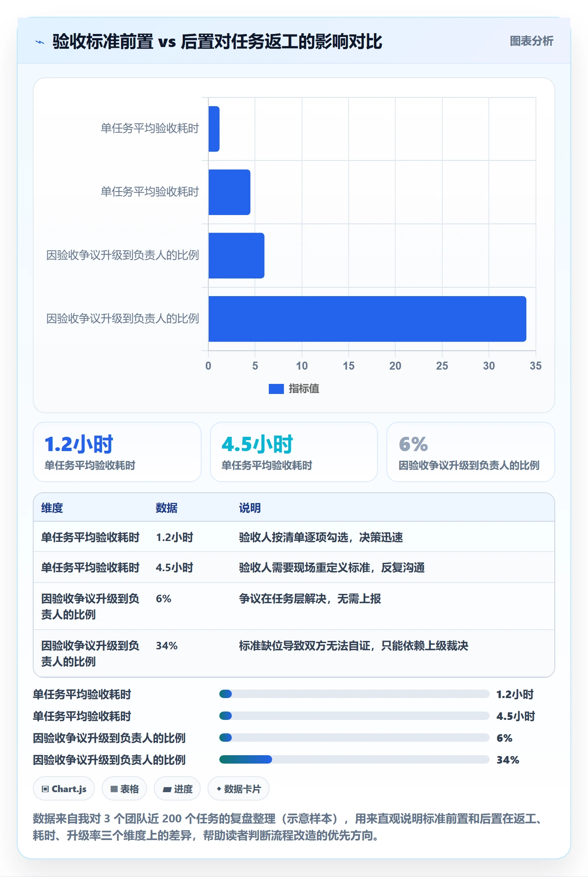The image size is (588, 877).
Task: Click the 维度 table column header
Action: coord(52,508)
